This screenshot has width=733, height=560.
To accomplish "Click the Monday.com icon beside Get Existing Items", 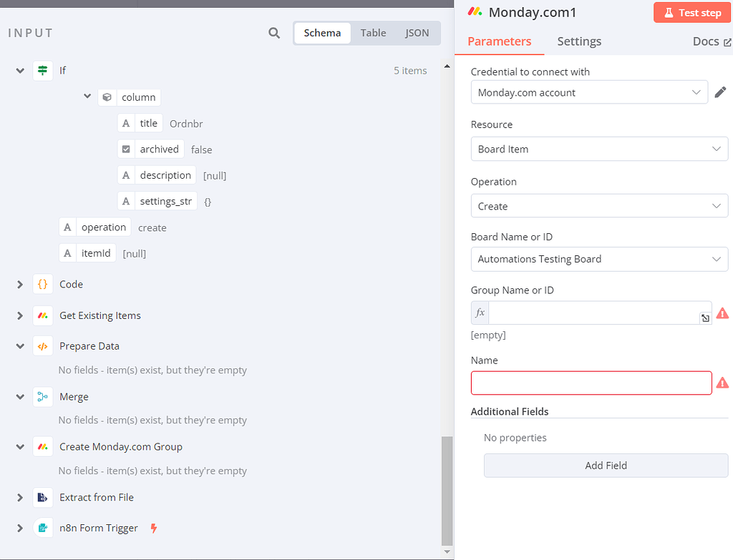I will [x=42, y=315].
